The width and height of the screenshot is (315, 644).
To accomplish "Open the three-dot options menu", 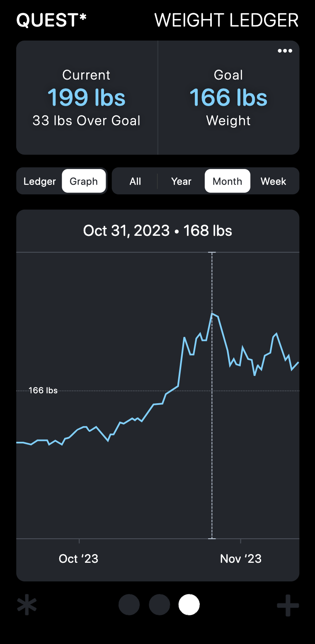I will pyautogui.click(x=285, y=51).
